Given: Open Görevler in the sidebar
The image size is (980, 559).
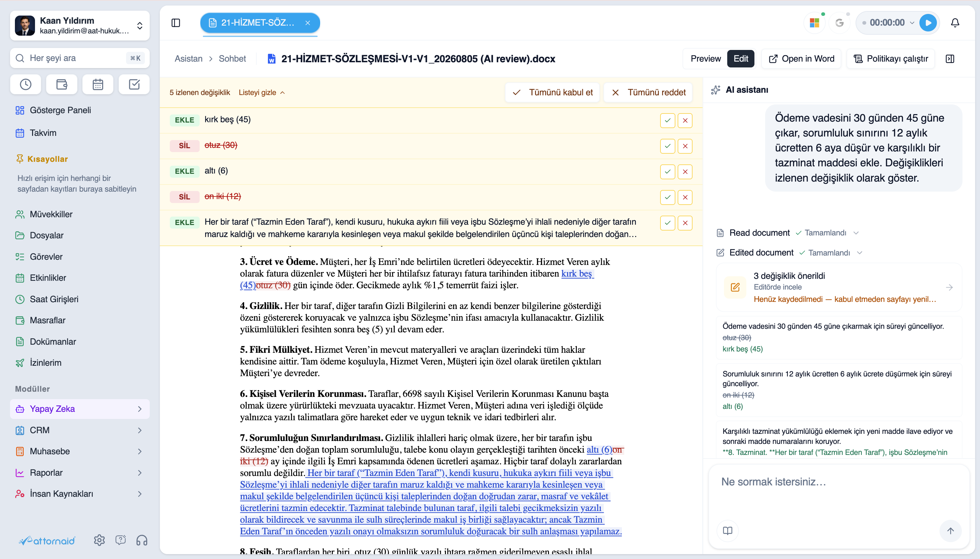Looking at the screenshot, I should pyautogui.click(x=80, y=256).
